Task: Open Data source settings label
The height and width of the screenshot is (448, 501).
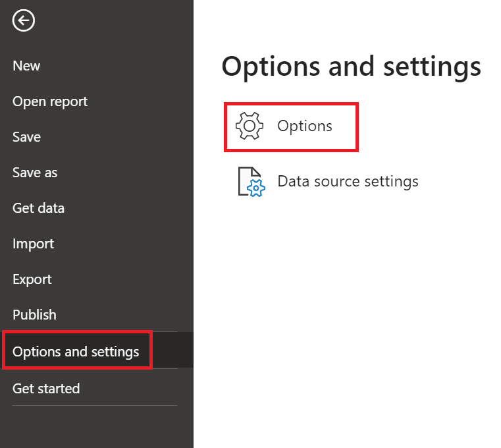Action: [348, 181]
